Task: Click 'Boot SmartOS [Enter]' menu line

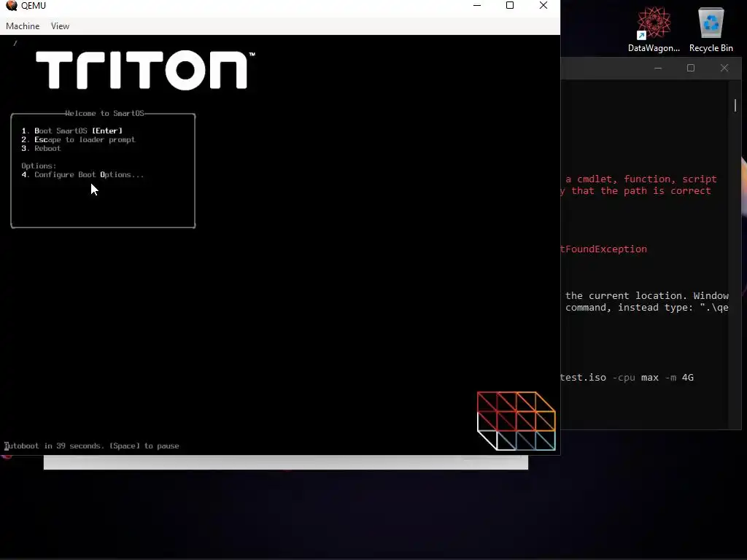Action: pos(72,131)
